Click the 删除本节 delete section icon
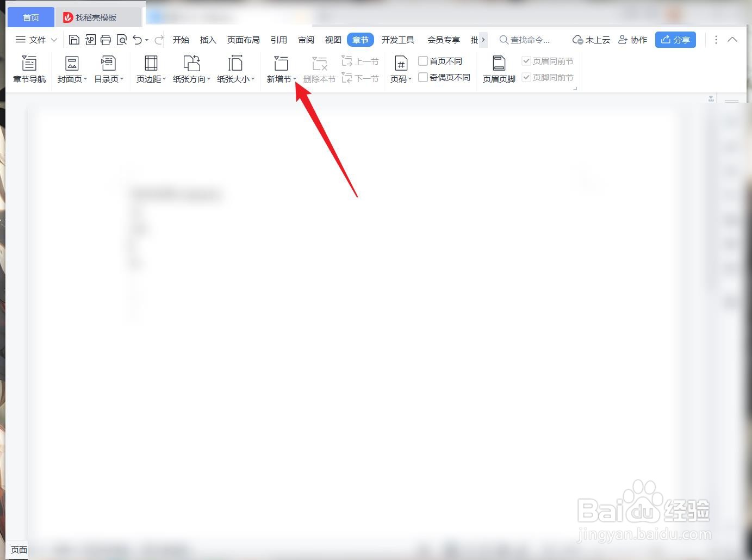This screenshot has height=560, width=752. coord(319,63)
